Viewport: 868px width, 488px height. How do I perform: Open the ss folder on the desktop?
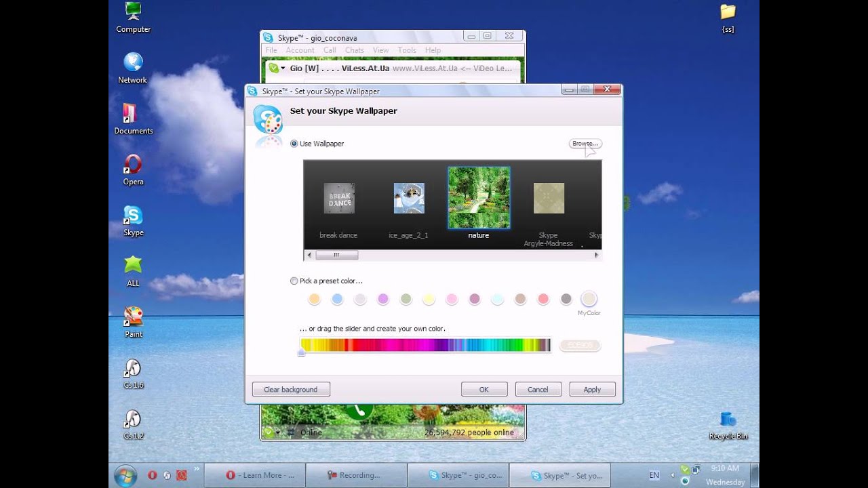[x=728, y=12]
